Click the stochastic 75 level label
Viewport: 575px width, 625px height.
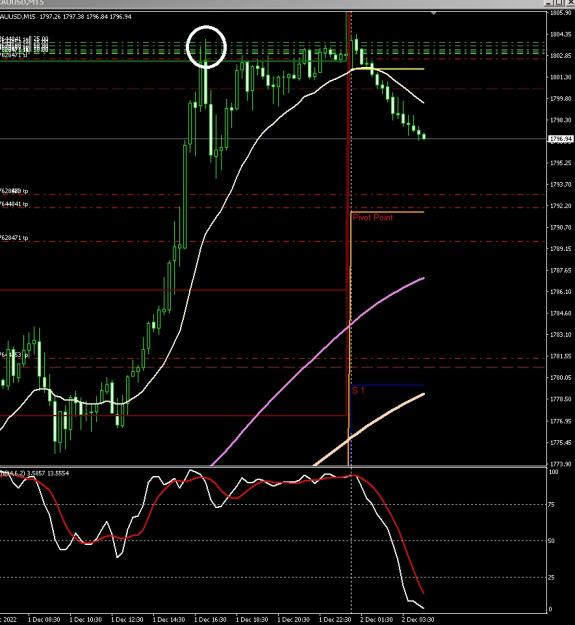coord(551,505)
